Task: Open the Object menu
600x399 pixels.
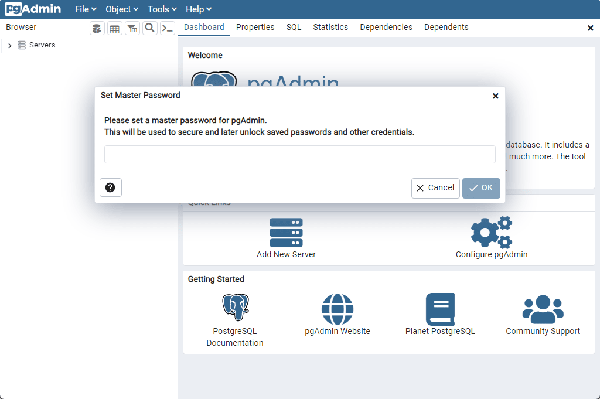Action: coord(122,9)
